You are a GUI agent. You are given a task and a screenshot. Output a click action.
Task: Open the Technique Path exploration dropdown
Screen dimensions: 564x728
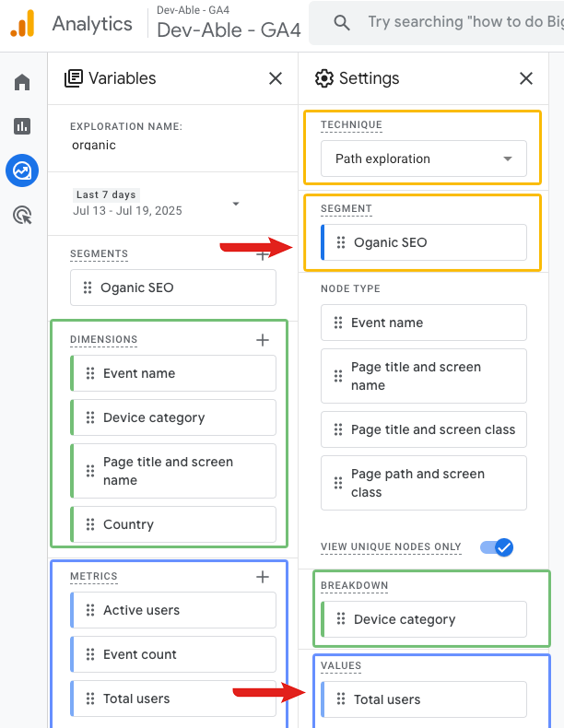[x=423, y=159]
